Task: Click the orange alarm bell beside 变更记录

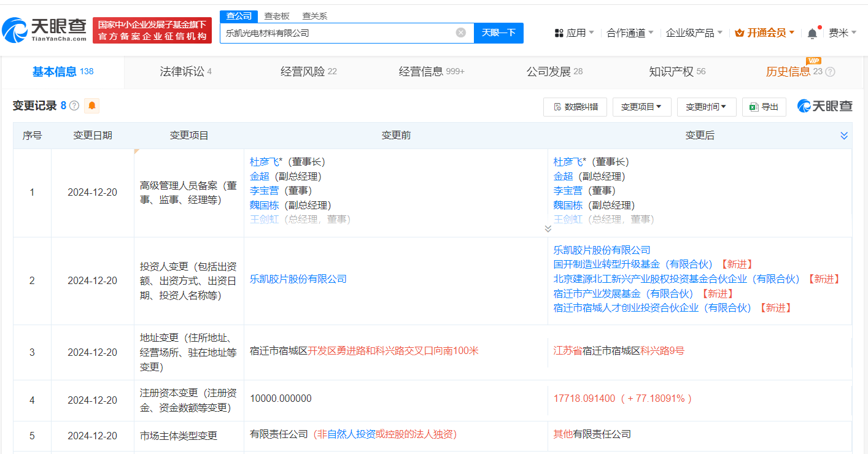Action: 91,106
